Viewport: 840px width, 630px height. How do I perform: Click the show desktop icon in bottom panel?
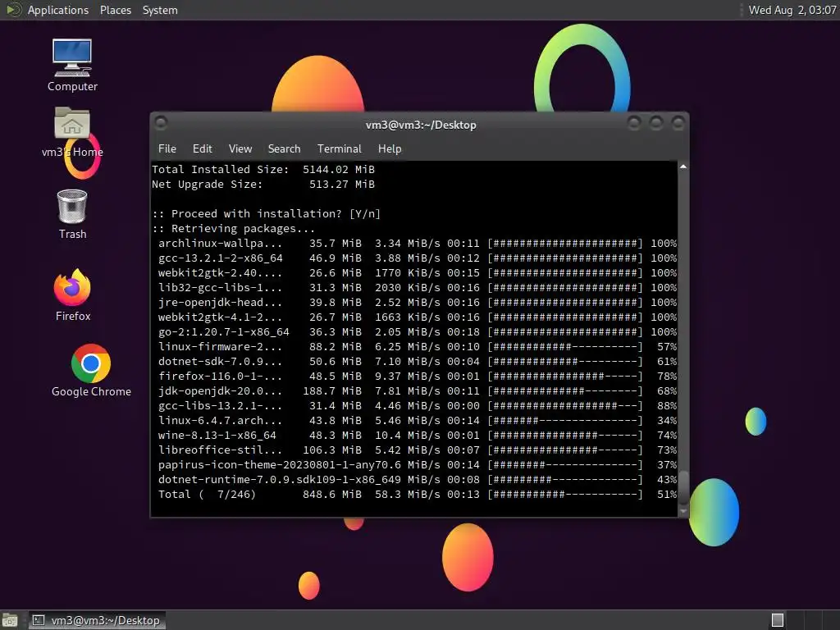point(10,620)
